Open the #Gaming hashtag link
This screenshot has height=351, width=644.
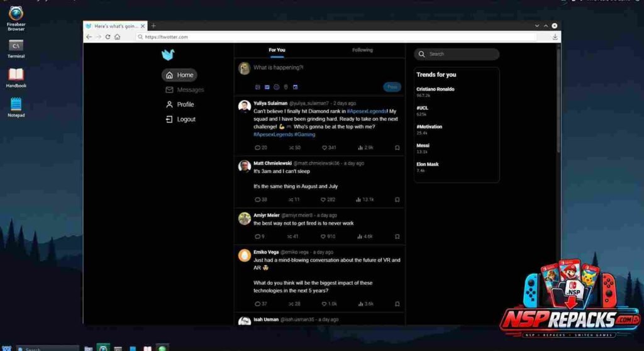(x=305, y=135)
